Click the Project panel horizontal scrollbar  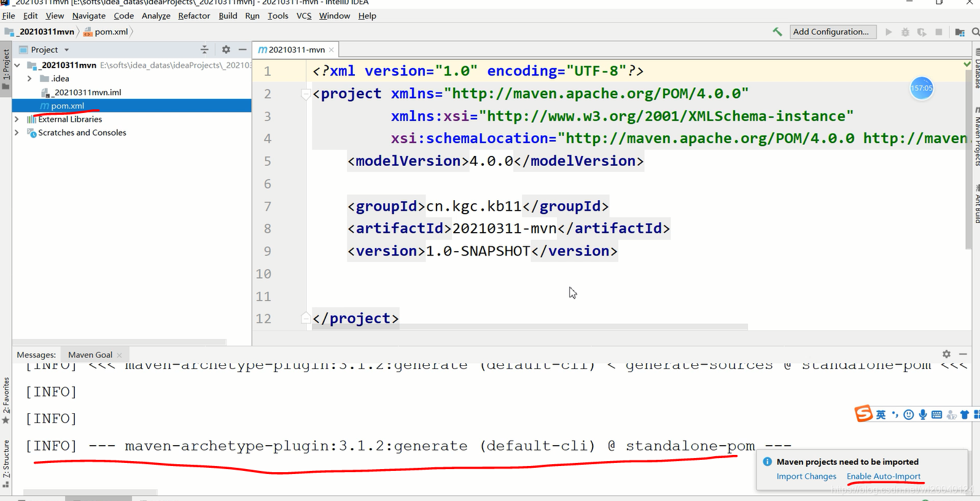click(119, 341)
